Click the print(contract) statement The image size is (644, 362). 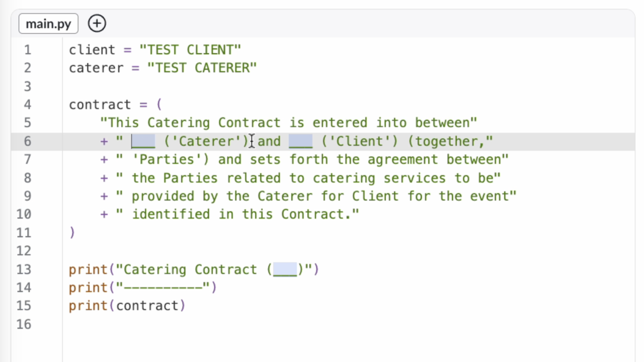127,306
